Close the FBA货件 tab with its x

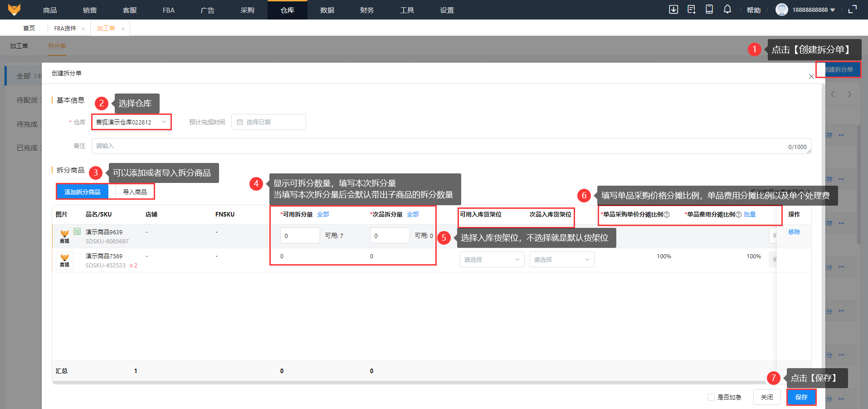click(x=83, y=29)
